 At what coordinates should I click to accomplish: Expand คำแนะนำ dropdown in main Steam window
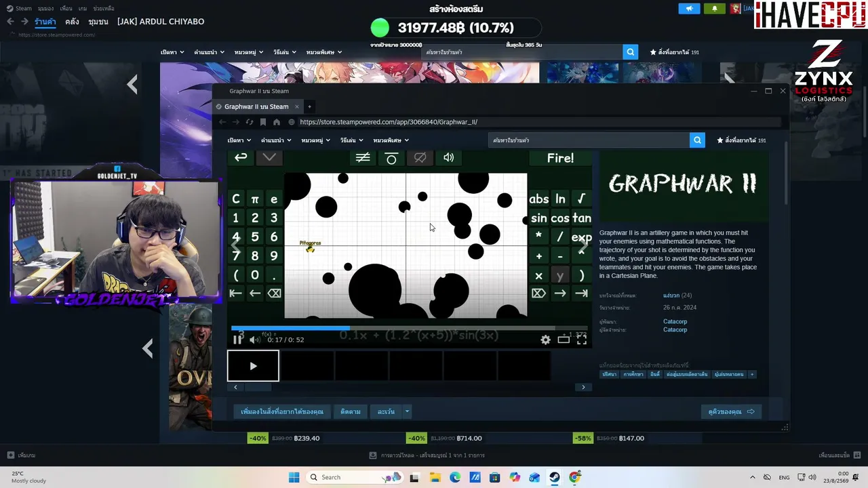tap(210, 52)
